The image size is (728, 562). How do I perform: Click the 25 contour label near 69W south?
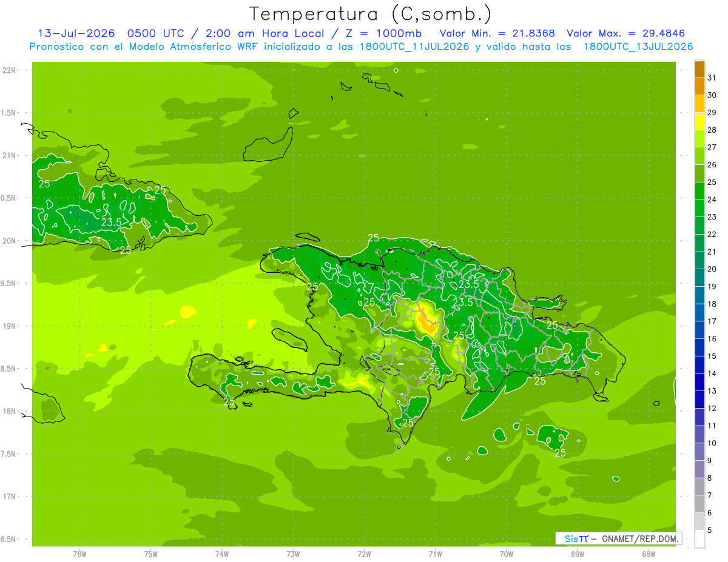point(561,452)
